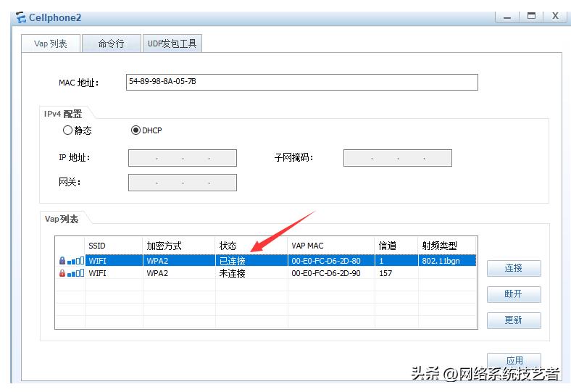Image resolution: width=571 pixels, height=392 pixels.
Task: Click the 加密方式 column header
Action: (x=179, y=246)
